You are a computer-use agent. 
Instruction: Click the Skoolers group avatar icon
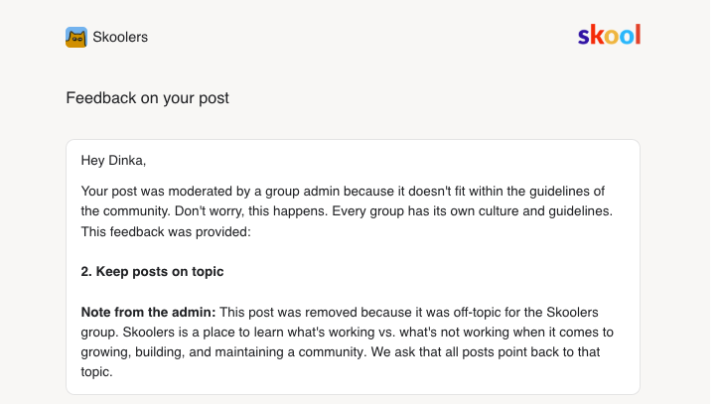[x=76, y=37]
